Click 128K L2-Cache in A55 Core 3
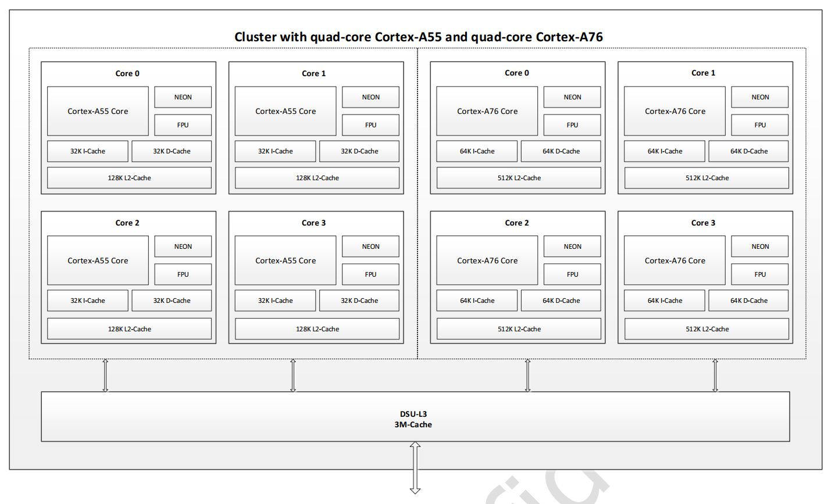 pos(317,329)
